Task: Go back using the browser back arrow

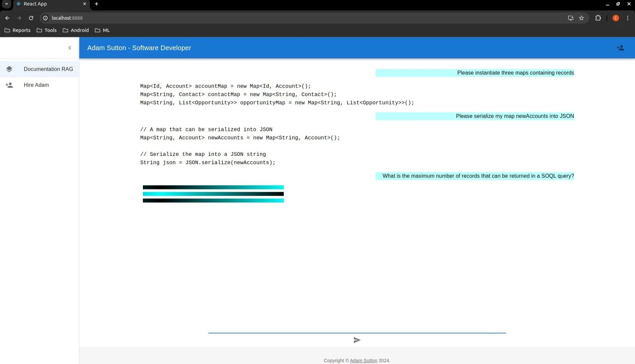Action: 7,18
